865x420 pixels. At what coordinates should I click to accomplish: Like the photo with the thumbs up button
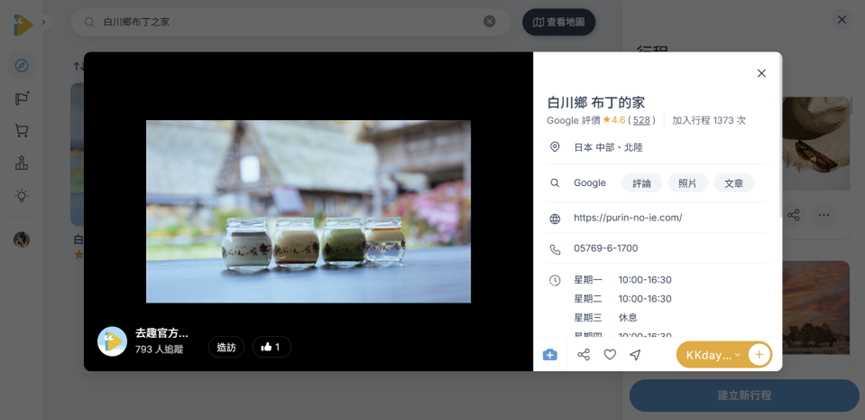[x=271, y=347]
